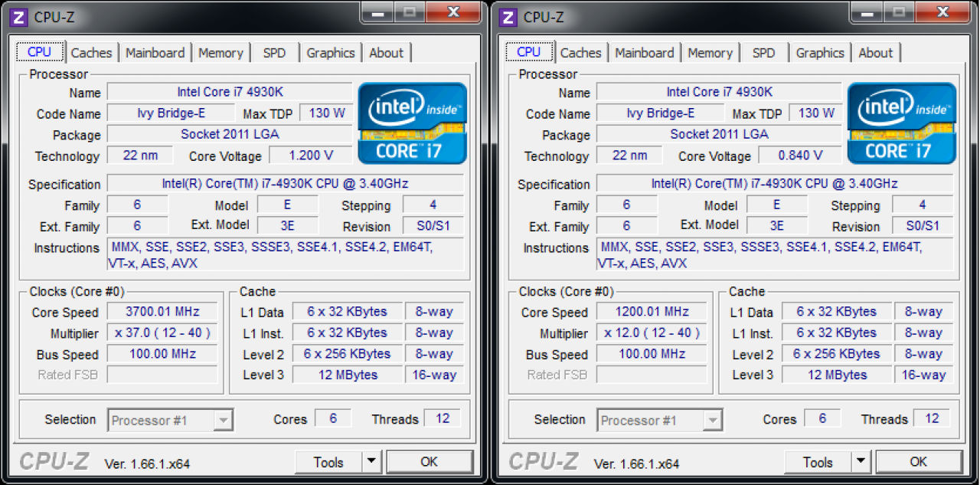Click the Cores value 6 in left window
This screenshot has width=980, height=485.
(x=333, y=418)
